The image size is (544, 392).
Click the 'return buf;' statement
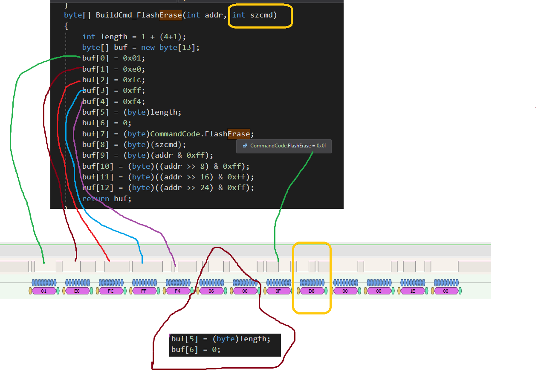107,199
